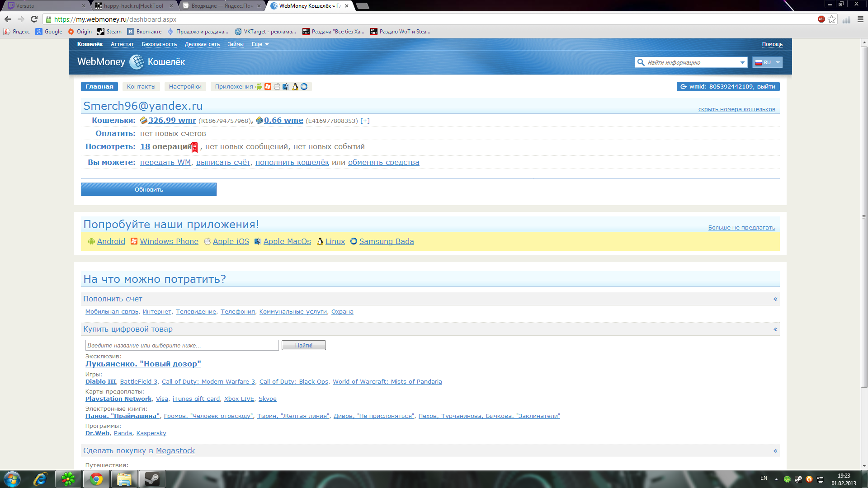Expand wallets list with [+] link
Viewport: 868px width, 488px height.
pyautogui.click(x=365, y=121)
